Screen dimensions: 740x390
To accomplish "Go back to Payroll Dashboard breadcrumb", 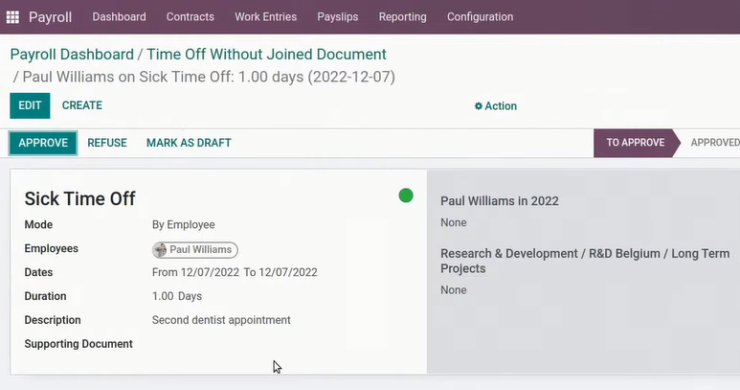I will 72,54.
